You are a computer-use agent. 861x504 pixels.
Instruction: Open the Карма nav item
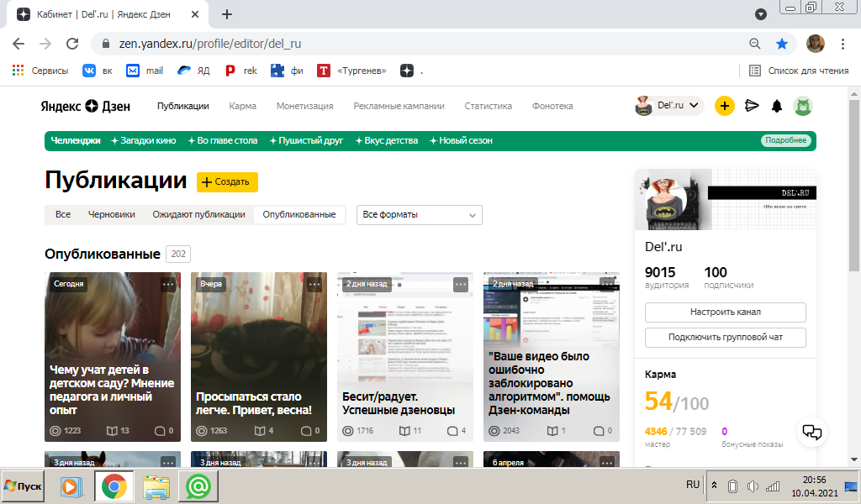tap(243, 106)
